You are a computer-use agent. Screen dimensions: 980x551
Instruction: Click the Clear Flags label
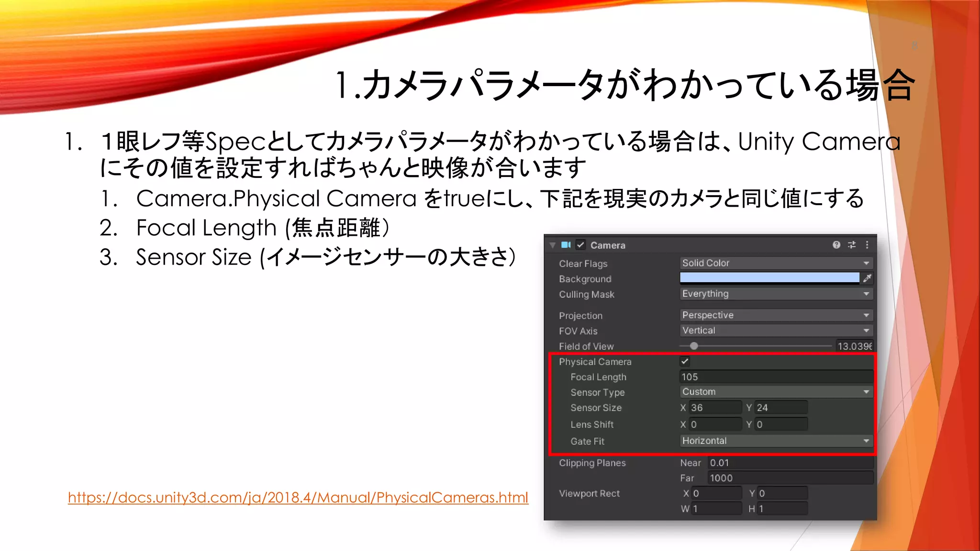[583, 264]
